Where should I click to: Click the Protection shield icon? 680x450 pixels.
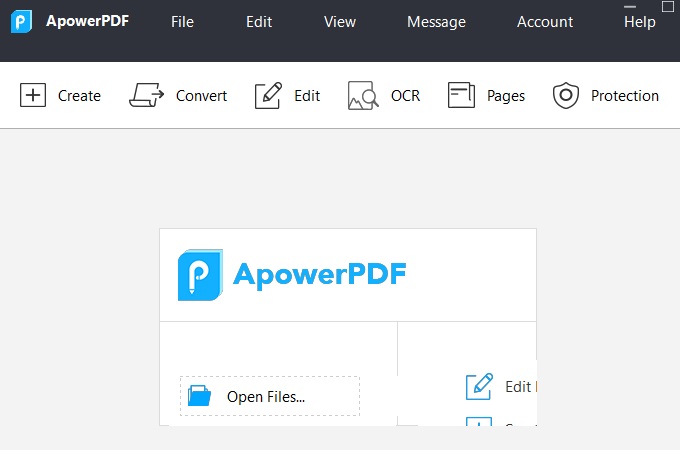point(566,95)
